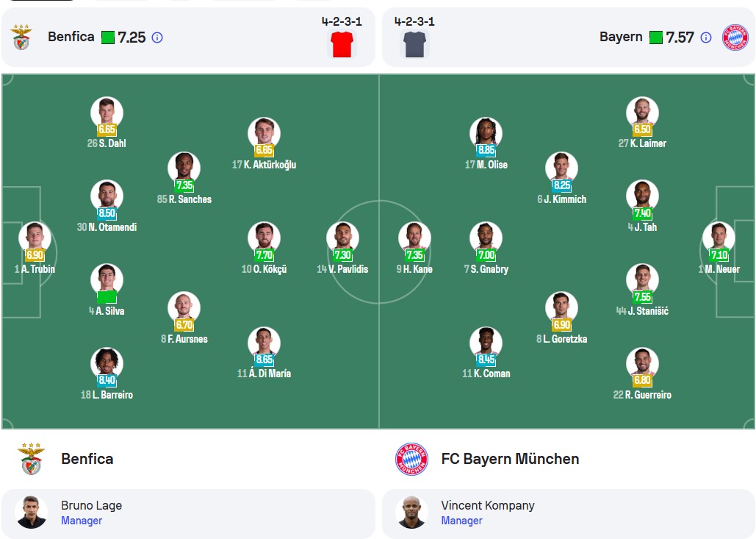This screenshot has height=539, width=756.
Task: Open the FC Bayern München logo below the pitch
Action: pyautogui.click(x=411, y=459)
